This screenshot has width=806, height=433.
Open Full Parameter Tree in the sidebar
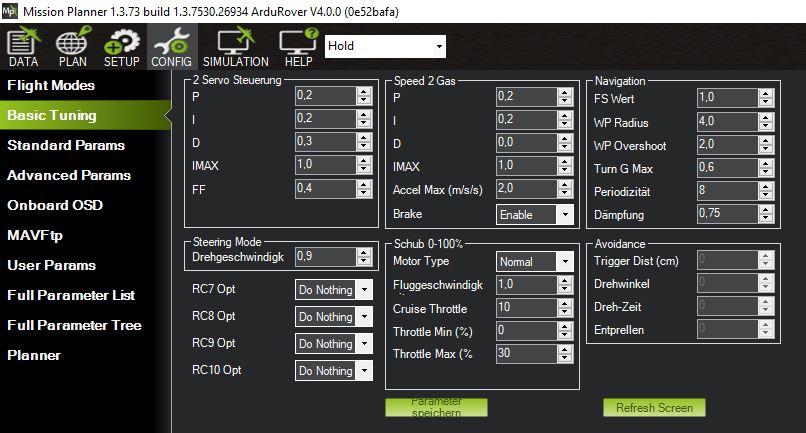pyautogui.click(x=85, y=325)
